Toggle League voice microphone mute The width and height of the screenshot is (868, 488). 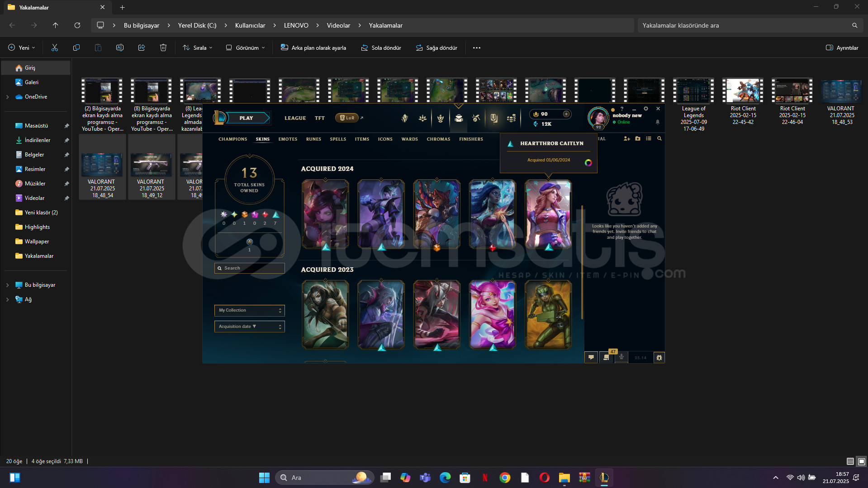click(x=621, y=357)
